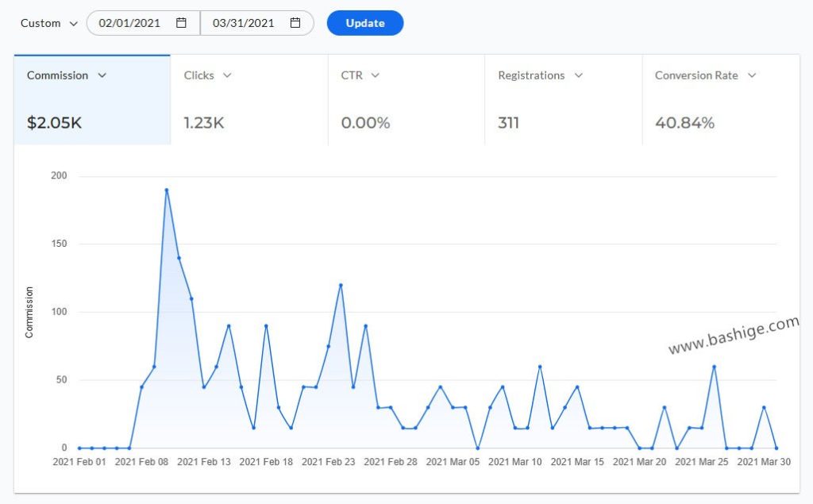Click the 40.84% conversion rate value
This screenshot has height=504, width=813.
(684, 123)
